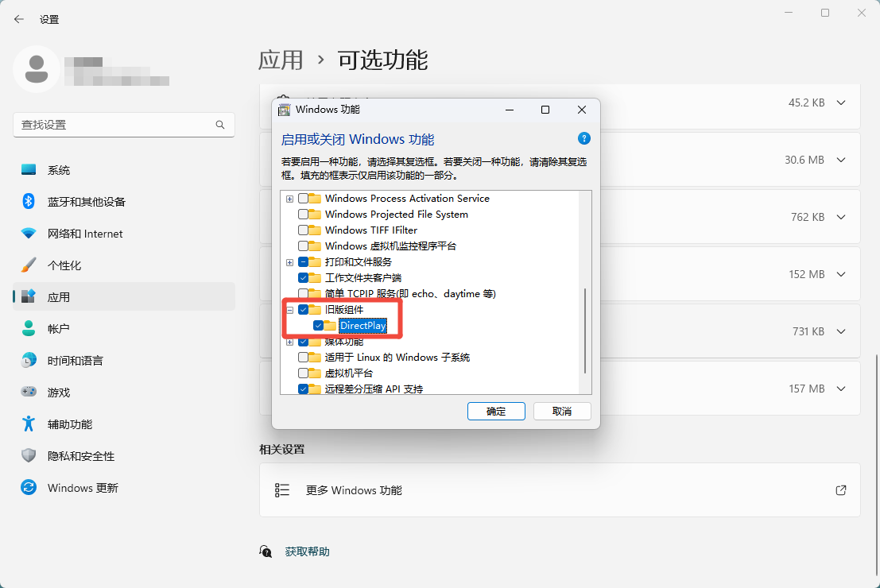Open 个性化 settings category

click(x=123, y=265)
